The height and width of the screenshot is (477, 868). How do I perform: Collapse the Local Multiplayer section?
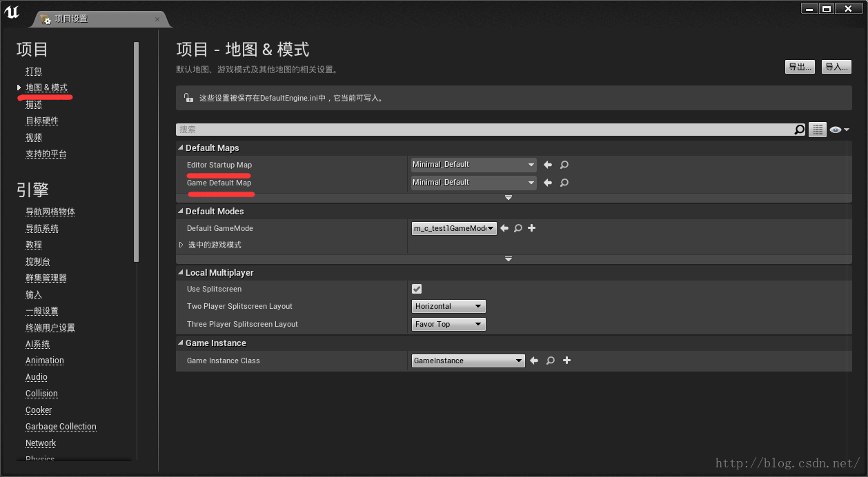[181, 273]
